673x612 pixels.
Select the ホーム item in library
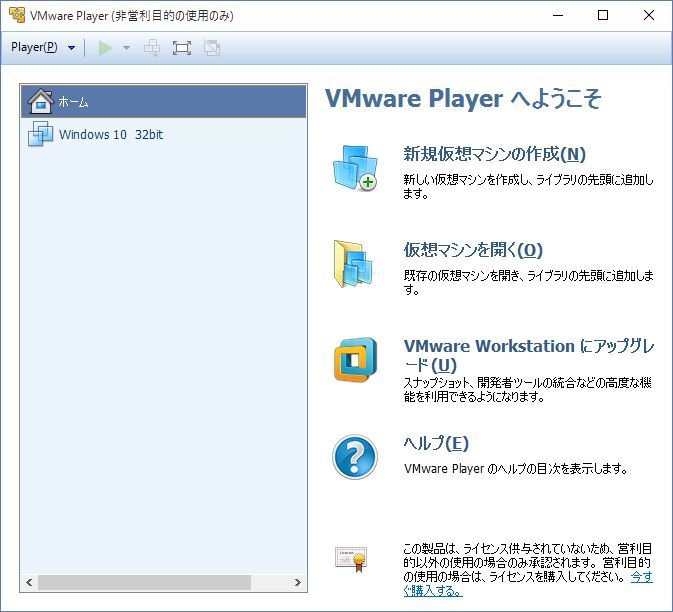[73, 102]
